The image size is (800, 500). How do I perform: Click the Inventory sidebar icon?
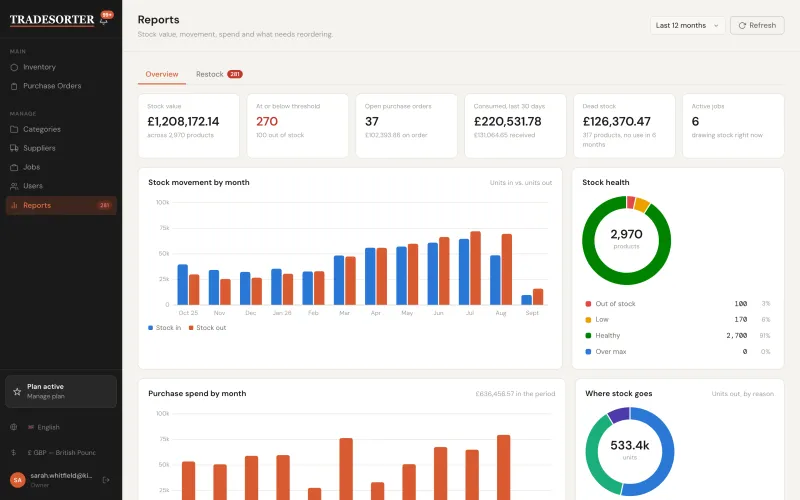tap(14, 67)
